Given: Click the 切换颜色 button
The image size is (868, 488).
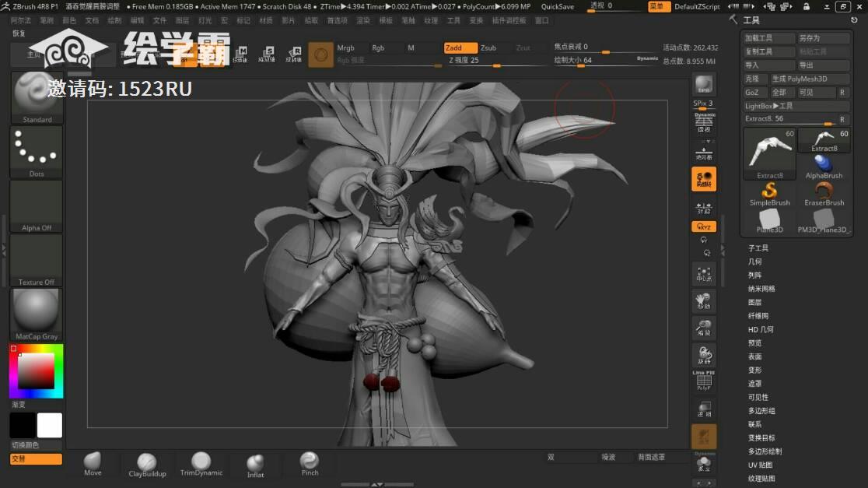Looking at the screenshot, I should point(36,445).
